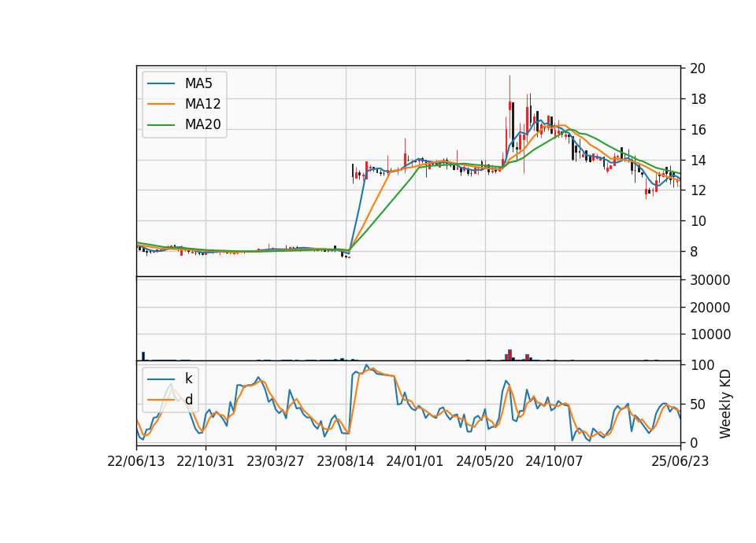Click the MA5 legend label
Viewport: 756px width, 543px height.
198,83
